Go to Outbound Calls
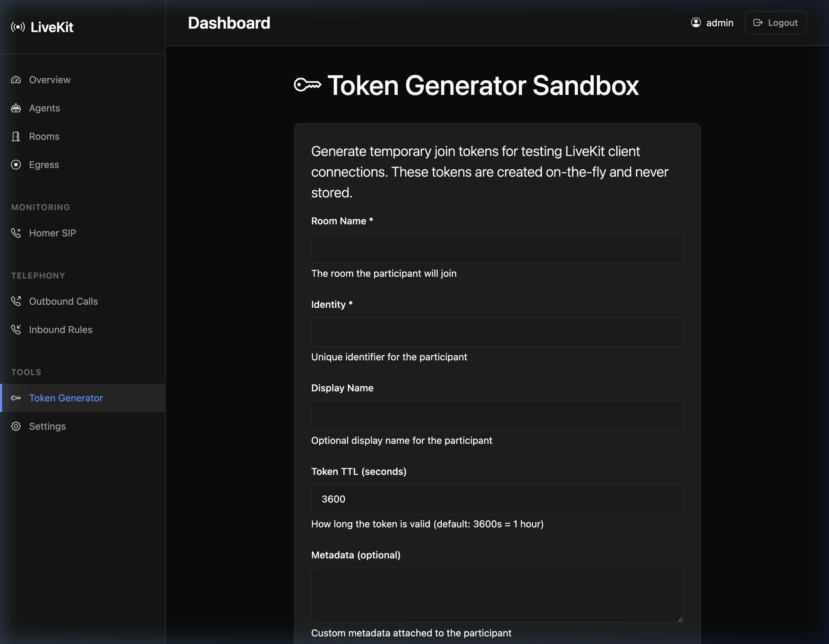The image size is (829, 644). [83, 301]
